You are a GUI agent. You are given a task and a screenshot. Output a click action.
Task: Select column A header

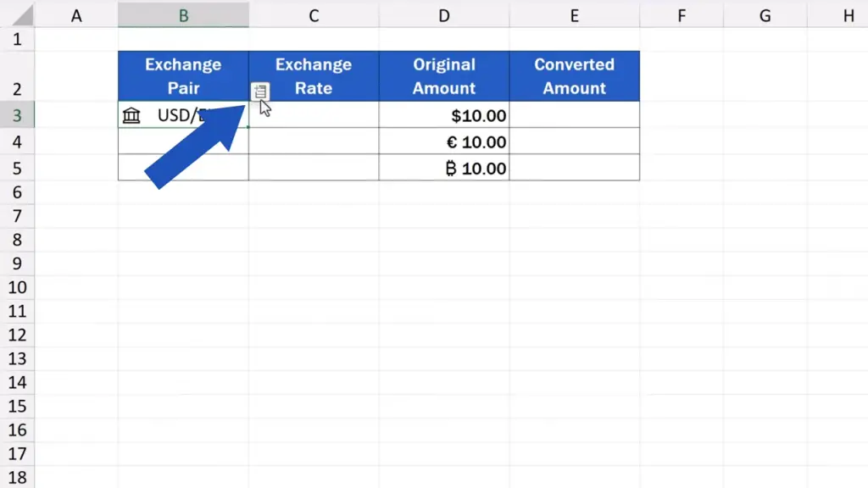(x=76, y=14)
